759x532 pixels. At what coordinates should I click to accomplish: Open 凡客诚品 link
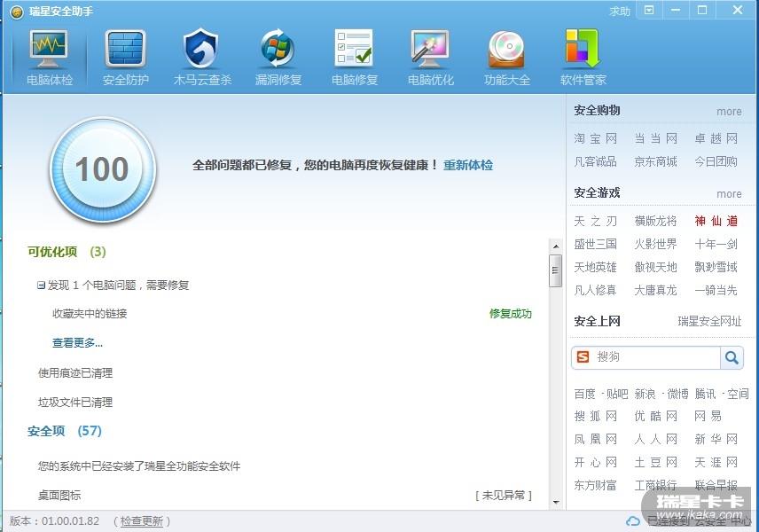click(x=595, y=161)
